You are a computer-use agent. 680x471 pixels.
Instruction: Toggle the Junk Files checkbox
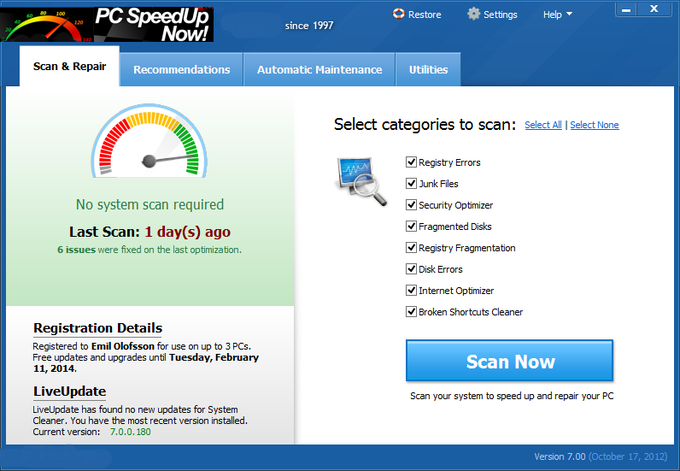coord(411,183)
